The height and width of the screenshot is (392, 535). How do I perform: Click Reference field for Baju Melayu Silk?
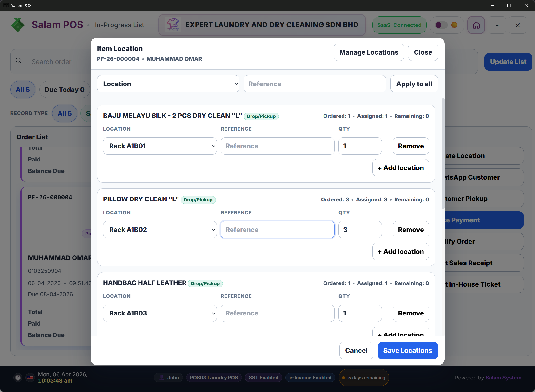point(277,146)
